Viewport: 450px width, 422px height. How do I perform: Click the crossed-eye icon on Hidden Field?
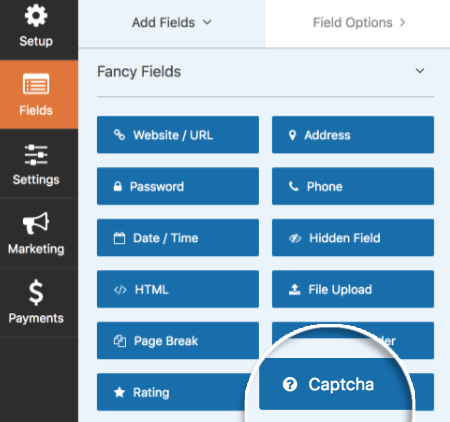(x=295, y=238)
